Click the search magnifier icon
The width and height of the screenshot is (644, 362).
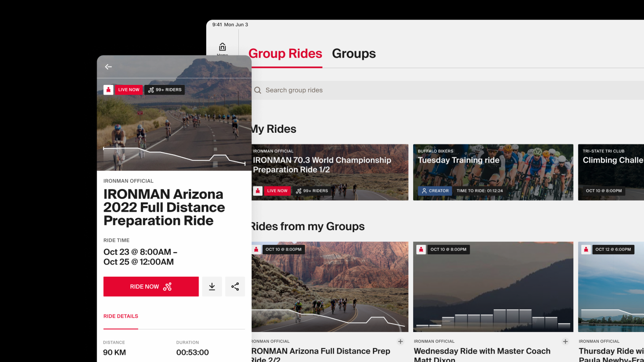[x=258, y=90]
